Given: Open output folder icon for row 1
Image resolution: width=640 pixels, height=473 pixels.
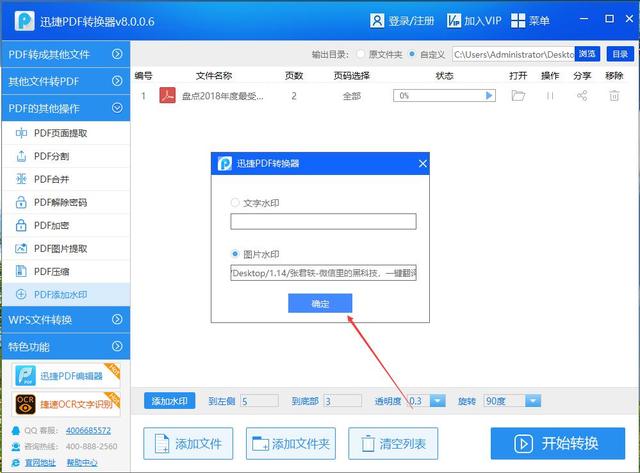Looking at the screenshot, I should click(x=518, y=95).
